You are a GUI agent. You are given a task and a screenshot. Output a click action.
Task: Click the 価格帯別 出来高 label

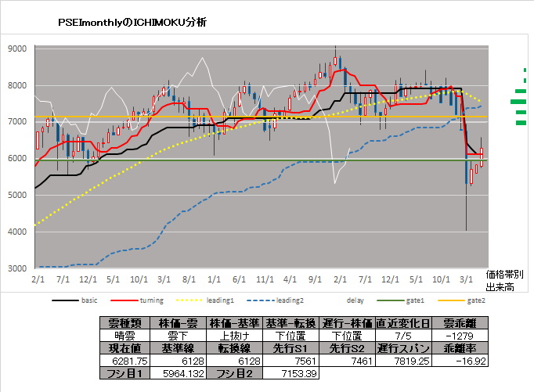pos(504,281)
